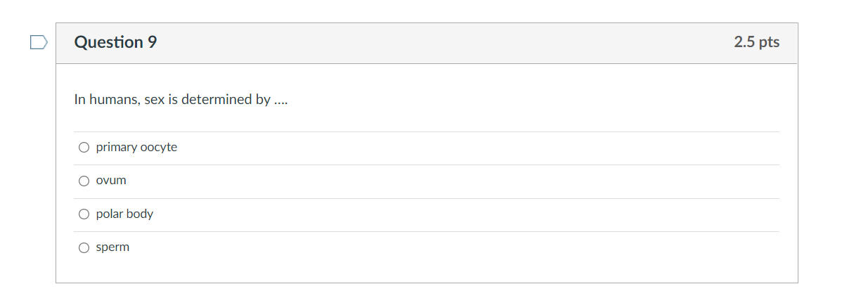Choose the ovum radio button
The height and width of the screenshot is (303, 868).
coord(84,181)
